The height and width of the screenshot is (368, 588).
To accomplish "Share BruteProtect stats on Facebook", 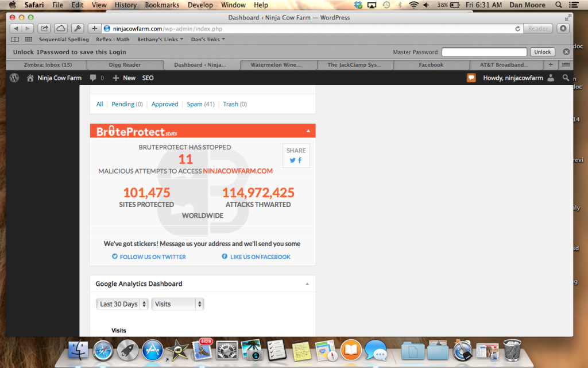I will [300, 160].
